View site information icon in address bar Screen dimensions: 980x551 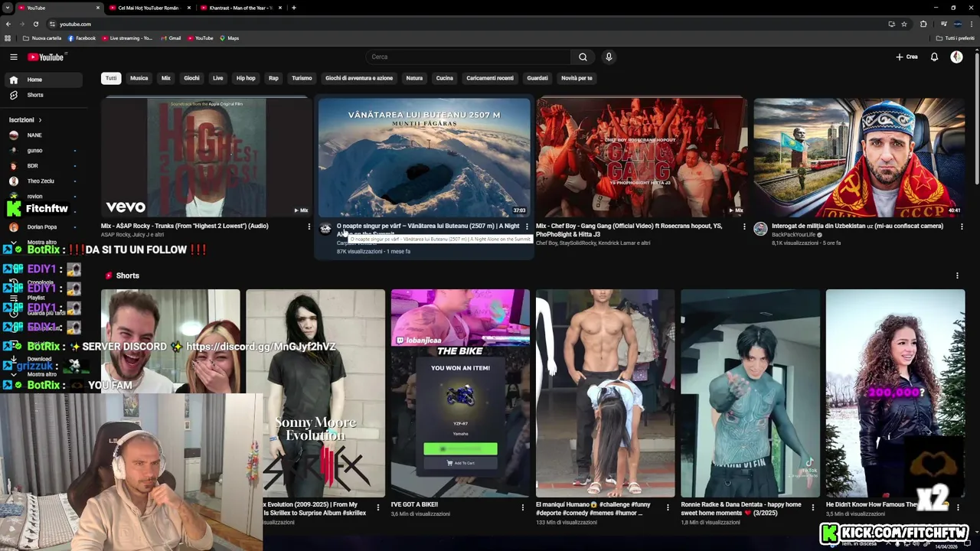tap(52, 24)
